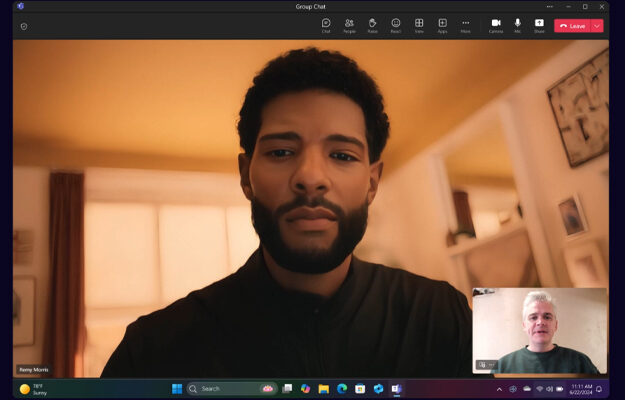Show the People participants list
This screenshot has width=625, height=400.
point(349,26)
